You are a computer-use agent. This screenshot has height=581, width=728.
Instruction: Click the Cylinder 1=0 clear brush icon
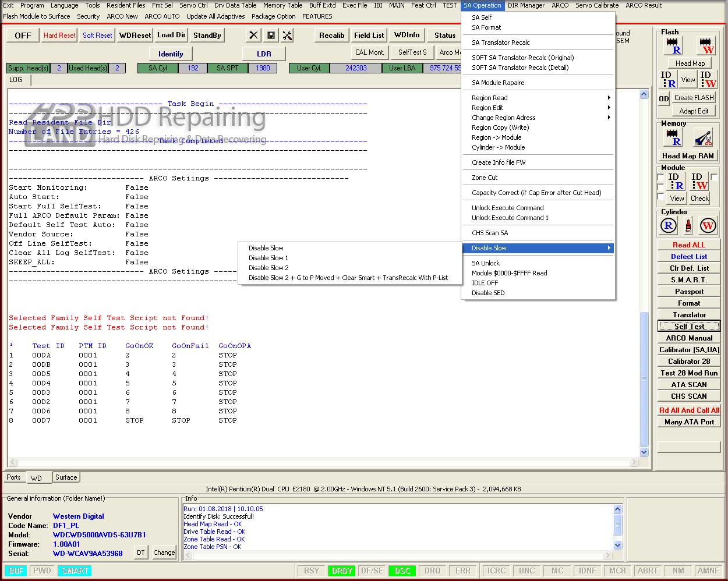coord(688,225)
